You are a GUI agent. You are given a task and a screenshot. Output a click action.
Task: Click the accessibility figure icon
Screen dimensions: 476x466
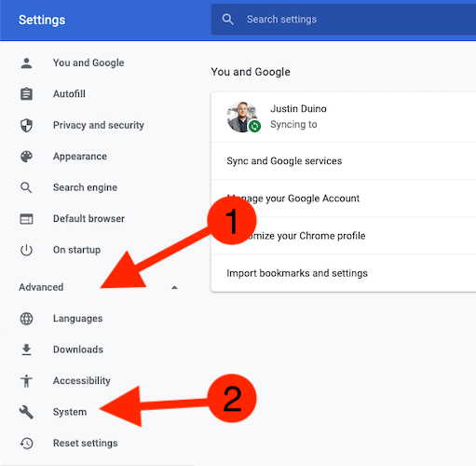(x=26, y=381)
